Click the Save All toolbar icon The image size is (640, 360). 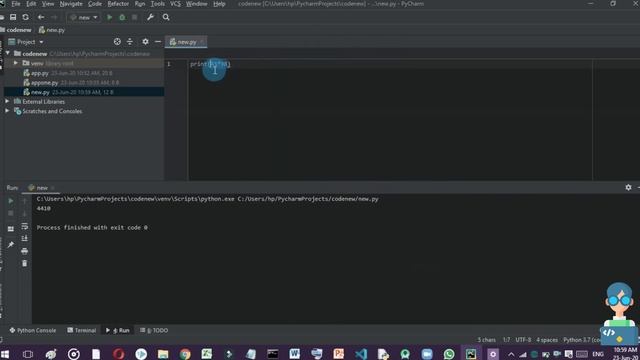coord(13,17)
